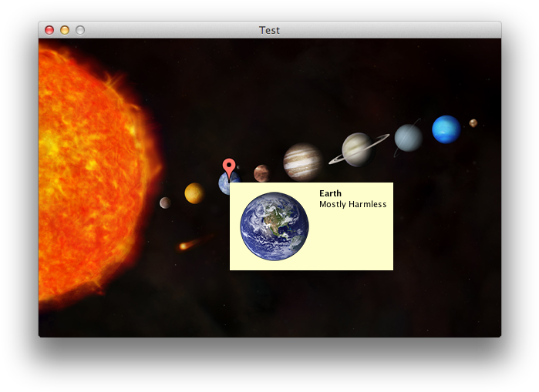Select the grey-blue planet Uranus

[x=408, y=138]
